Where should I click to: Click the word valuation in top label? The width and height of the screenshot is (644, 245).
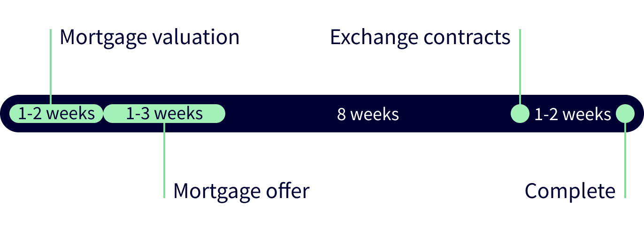coord(194,37)
